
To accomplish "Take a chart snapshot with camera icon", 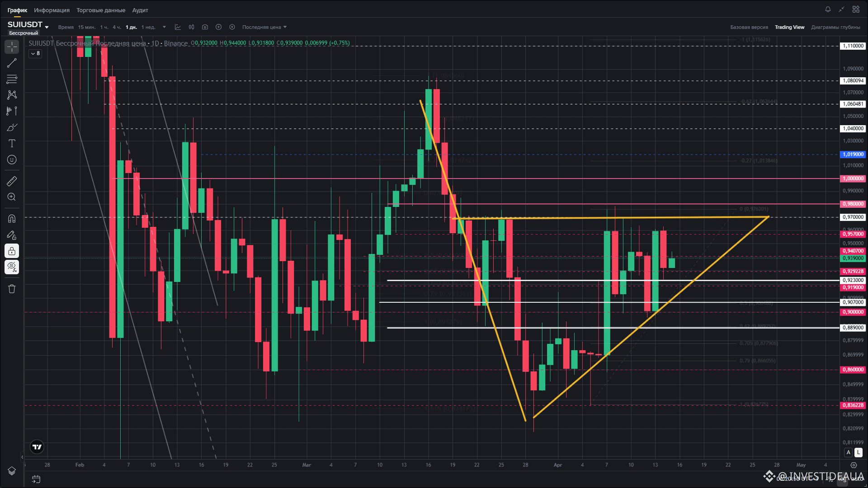I will point(205,27).
